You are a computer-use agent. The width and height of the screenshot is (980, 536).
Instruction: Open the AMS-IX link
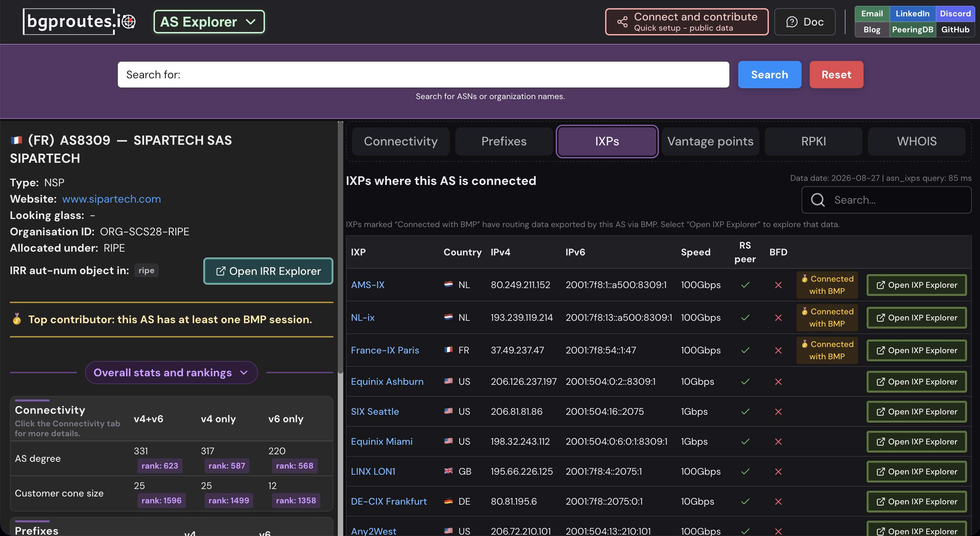click(x=367, y=285)
